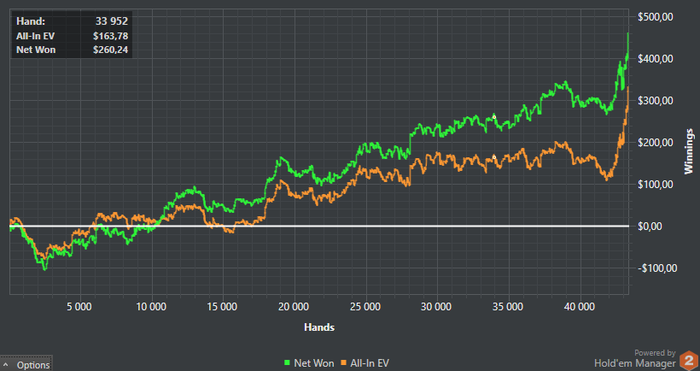
Task: Click the green Net Won legend swatch
Action: 288,363
